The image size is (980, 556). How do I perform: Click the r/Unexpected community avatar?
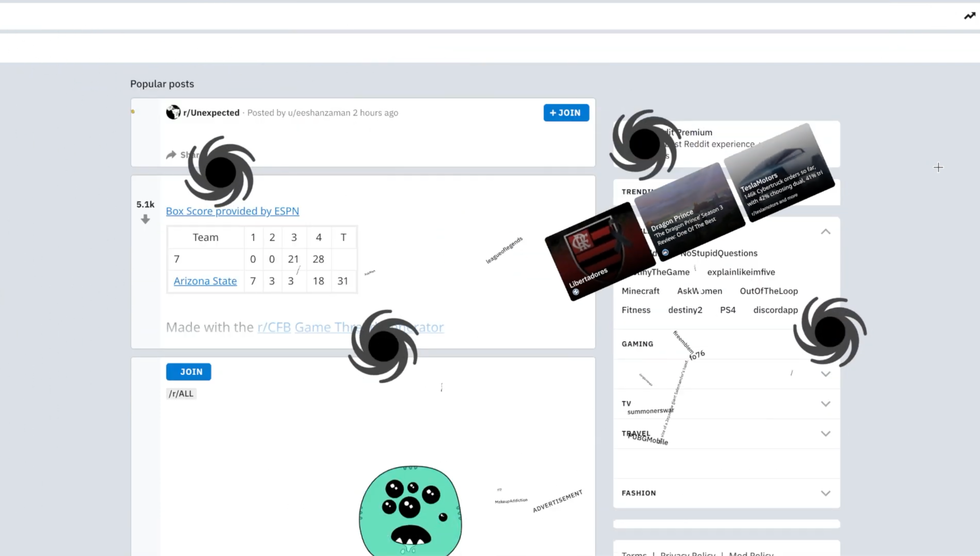[173, 112]
